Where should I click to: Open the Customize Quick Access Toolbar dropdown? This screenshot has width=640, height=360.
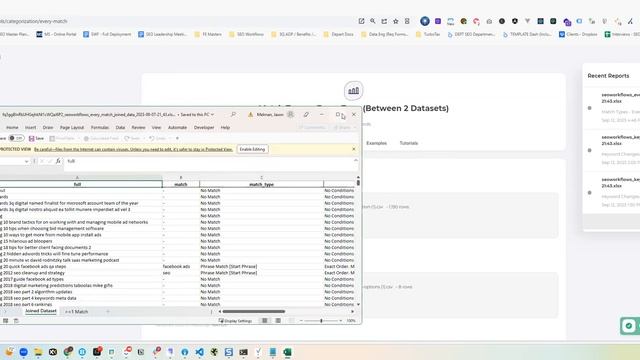(x=177, y=138)
